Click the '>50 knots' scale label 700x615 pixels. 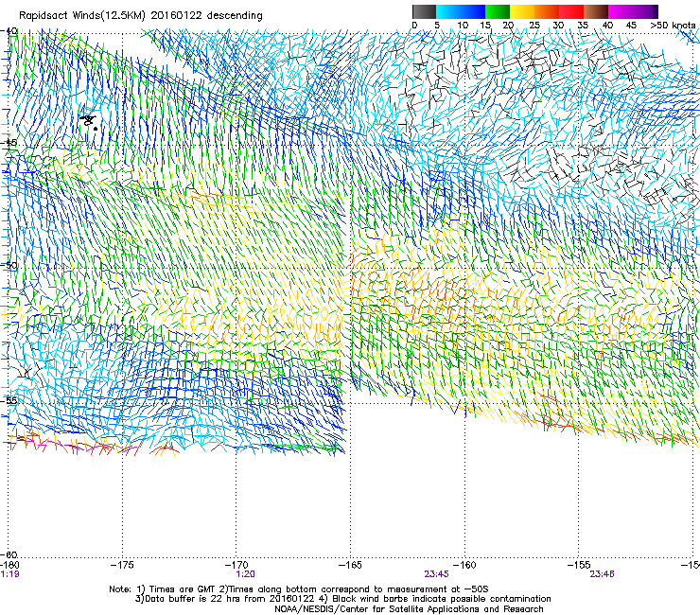pos(673,26)
